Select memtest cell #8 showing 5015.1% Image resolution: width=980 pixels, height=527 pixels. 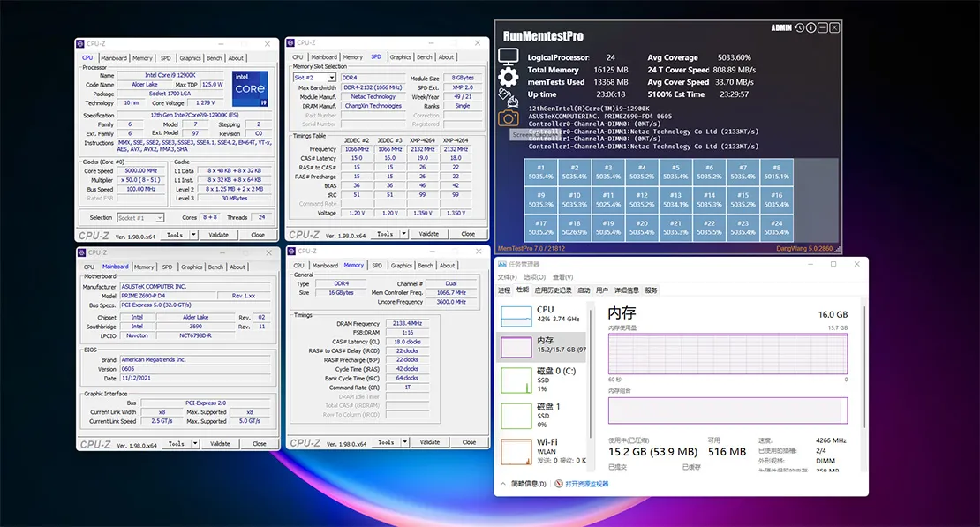(776, 172)
